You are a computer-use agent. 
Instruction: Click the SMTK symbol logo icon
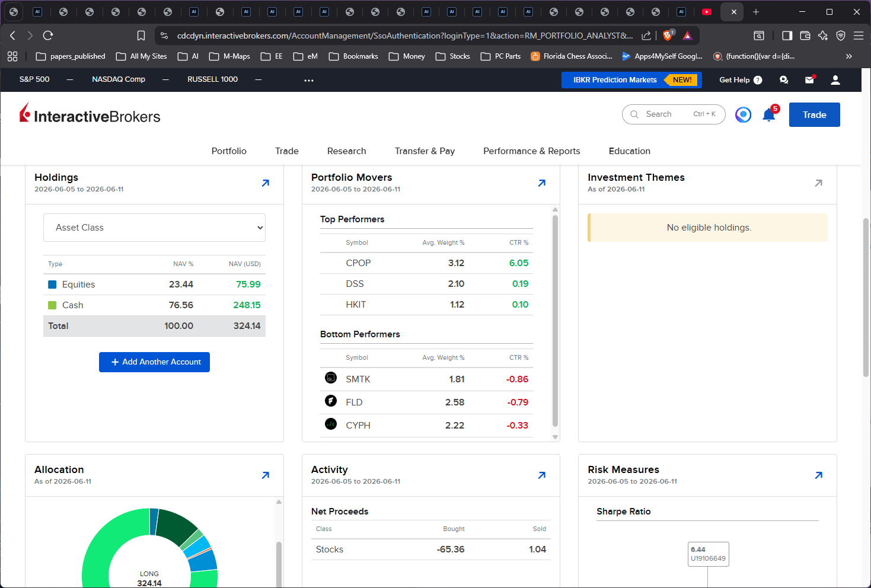tap(331, 378)
